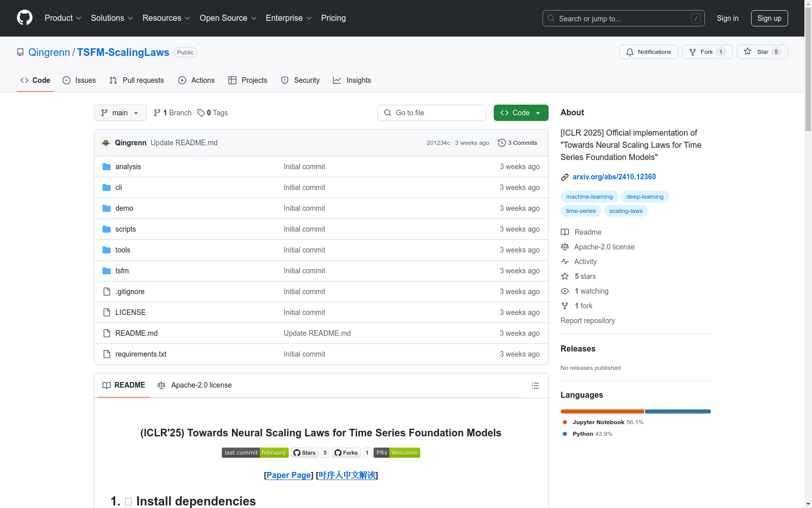Click the Search or jump to field
The width and height of the screenshot is (812, 508).
tap(624, 18)
